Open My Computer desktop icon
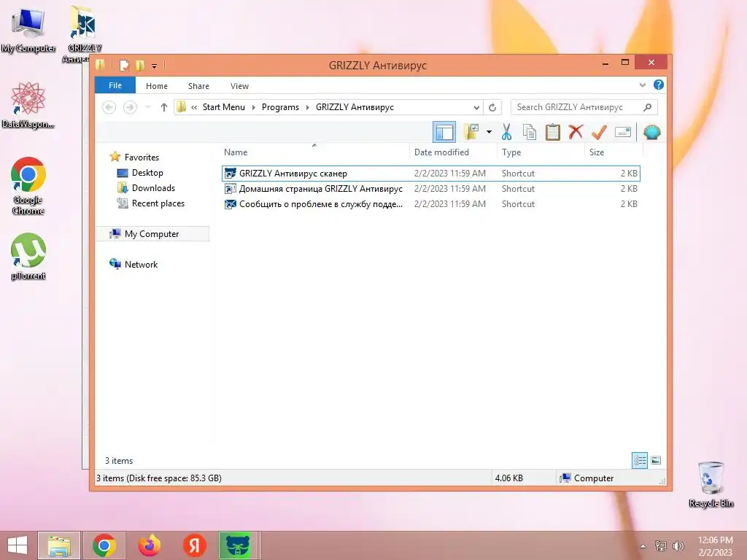This screenshot has width=747, height=560. 28,29
